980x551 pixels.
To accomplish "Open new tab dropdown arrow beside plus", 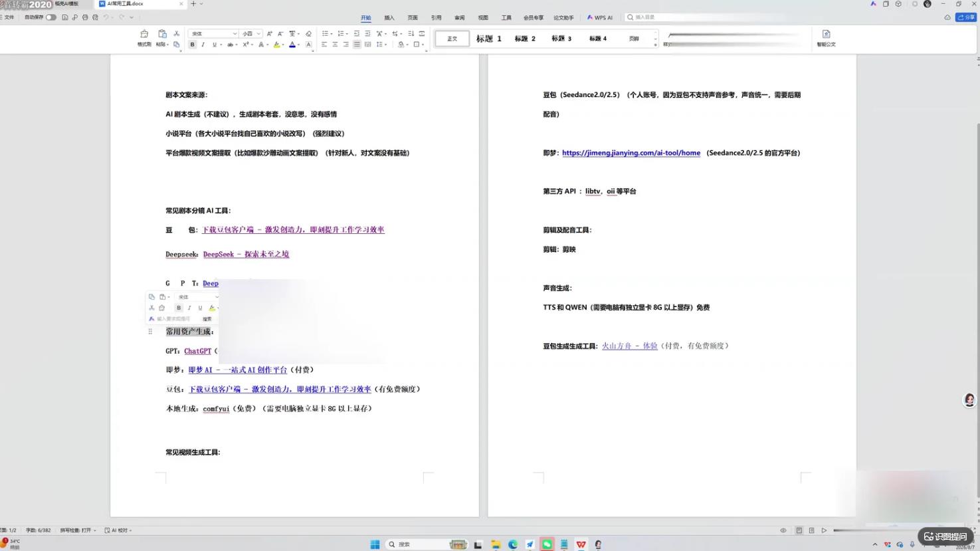I will click(201, 4).
